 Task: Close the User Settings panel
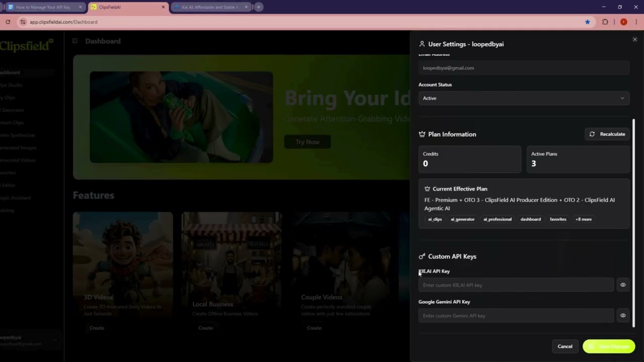(634, 39)
